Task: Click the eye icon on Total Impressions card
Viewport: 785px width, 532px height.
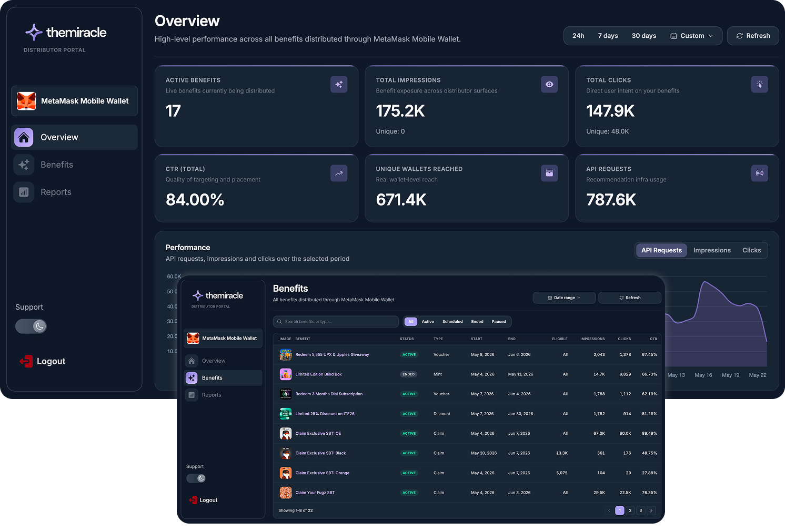Action: (549, 84)
